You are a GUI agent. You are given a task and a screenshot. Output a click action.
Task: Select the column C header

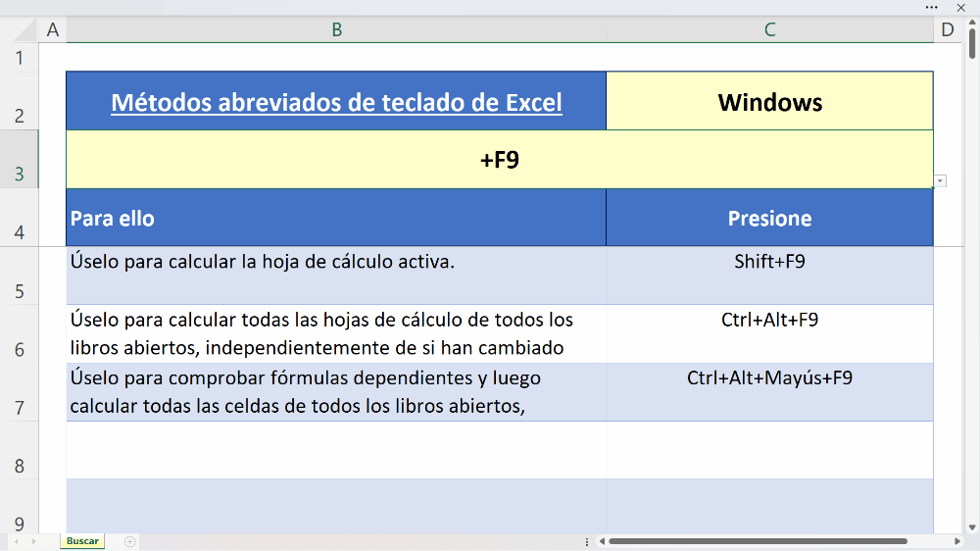coord(769,29)
